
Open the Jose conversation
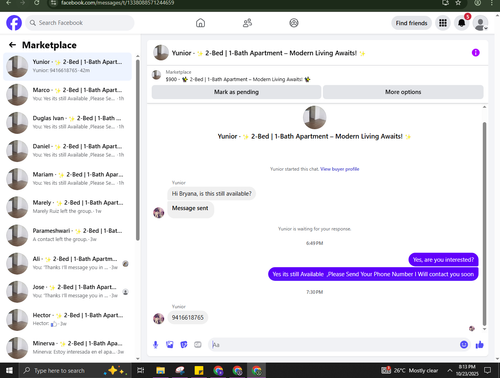(x=67, y=292)
